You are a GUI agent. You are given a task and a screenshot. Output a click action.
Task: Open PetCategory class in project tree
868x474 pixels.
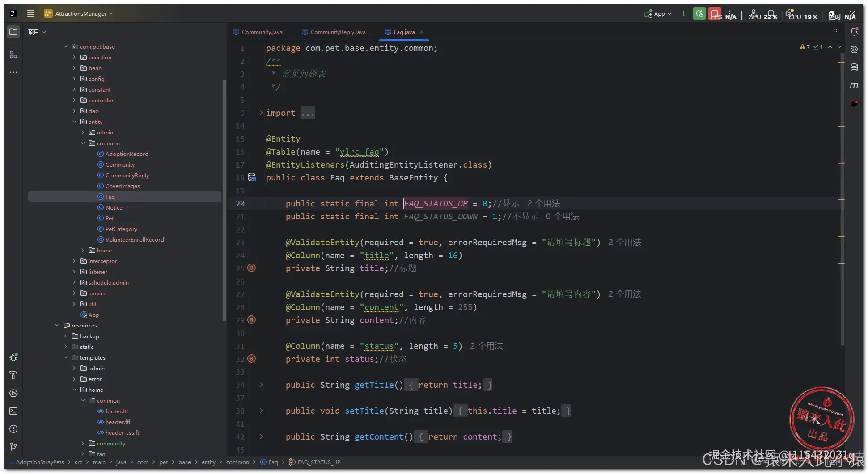pyautogui.click(x=121, y=229)
